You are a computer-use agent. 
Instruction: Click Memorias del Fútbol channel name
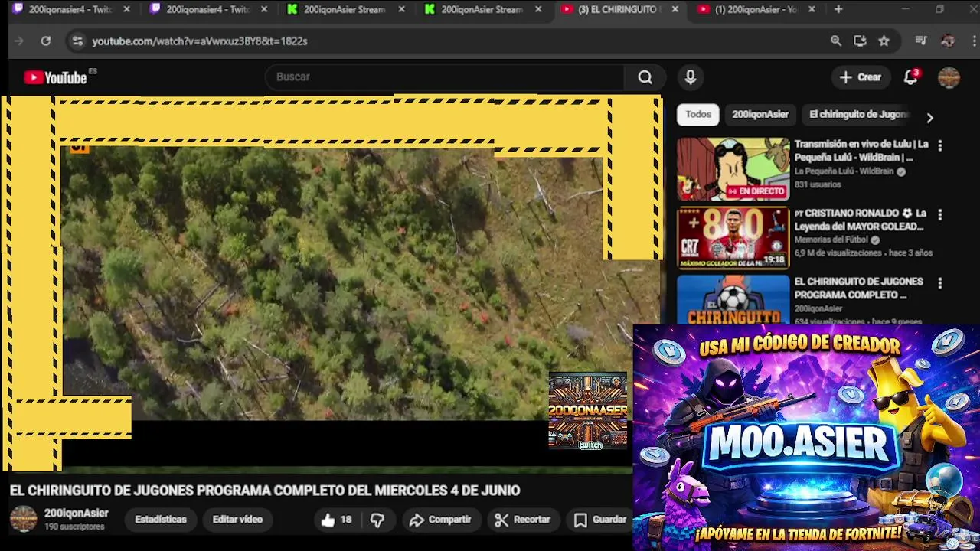click(x=831, y=240)
